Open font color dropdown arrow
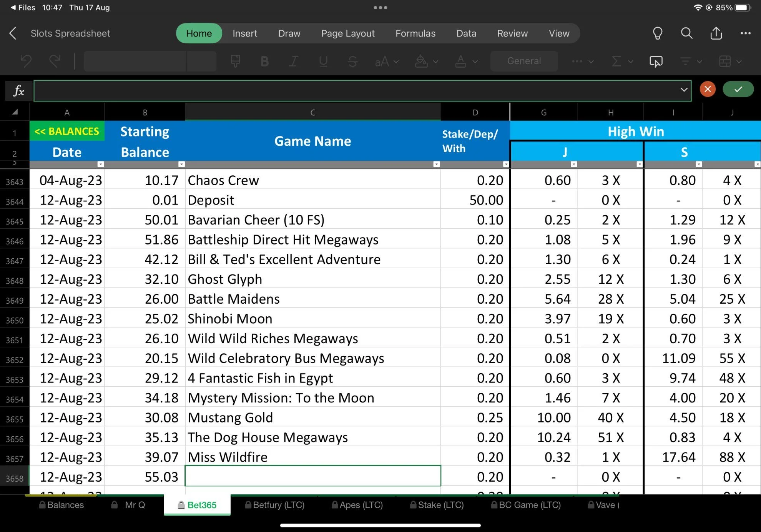Viewport: 761px width, 532px height. pyautogui.click(x=475, y=62)
